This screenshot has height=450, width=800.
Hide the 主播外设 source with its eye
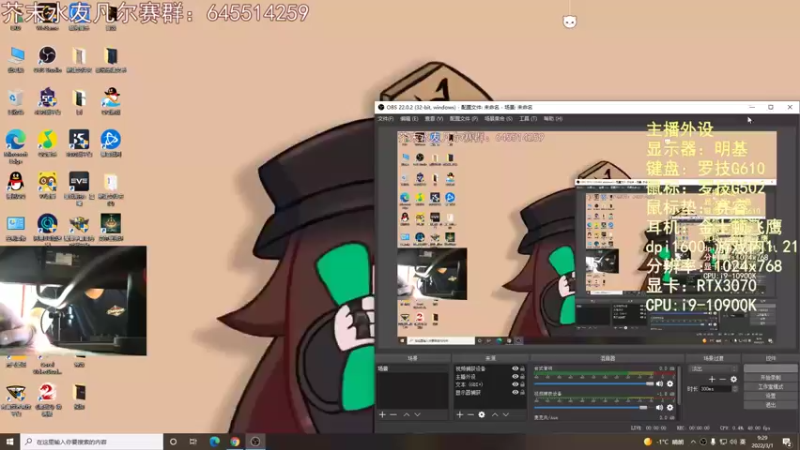(515, 377)
